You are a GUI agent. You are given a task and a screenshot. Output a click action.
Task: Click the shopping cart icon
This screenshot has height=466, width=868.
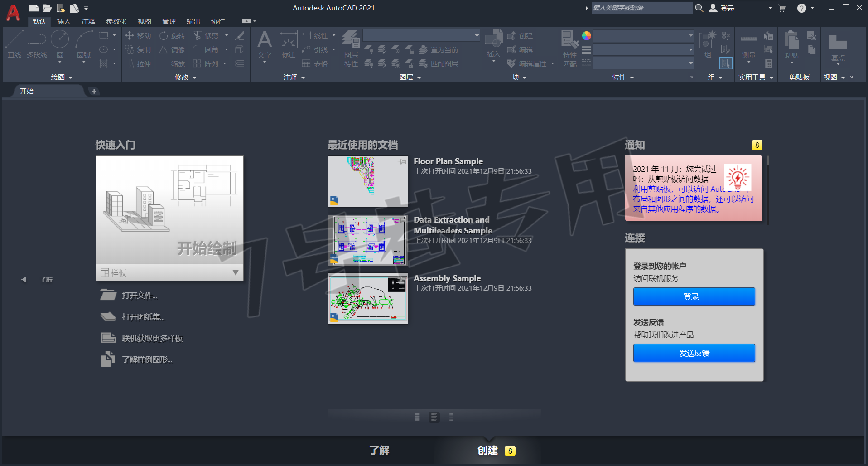coord(782,8)
